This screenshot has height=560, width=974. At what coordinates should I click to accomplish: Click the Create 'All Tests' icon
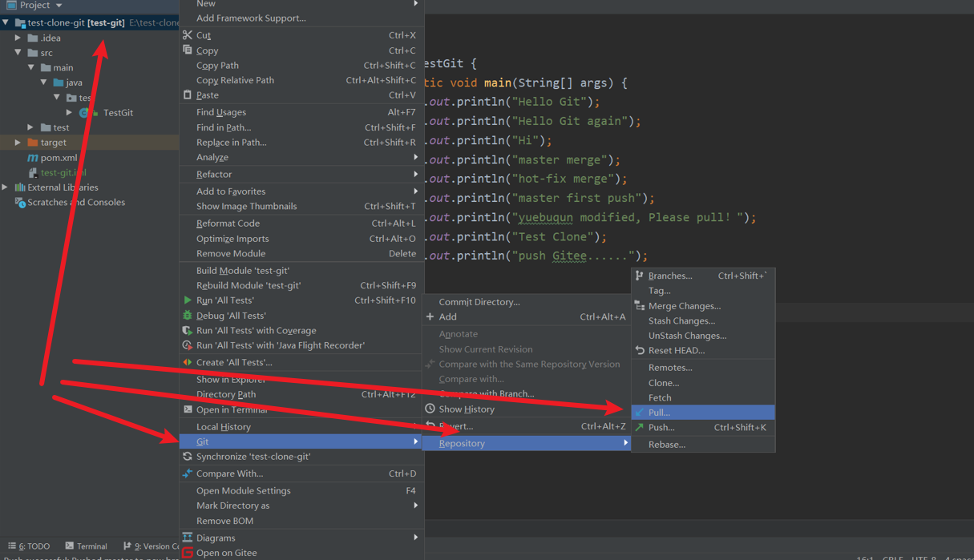[x=188, y=362]
